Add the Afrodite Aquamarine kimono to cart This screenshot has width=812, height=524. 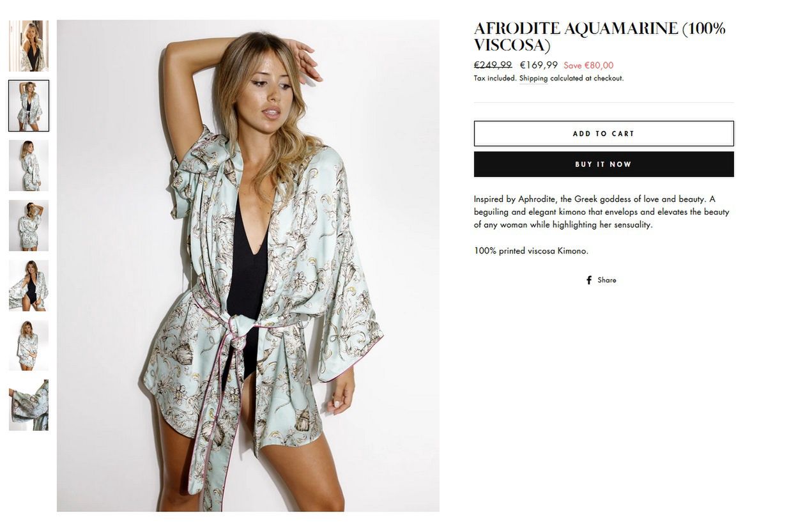click(604, 134)
